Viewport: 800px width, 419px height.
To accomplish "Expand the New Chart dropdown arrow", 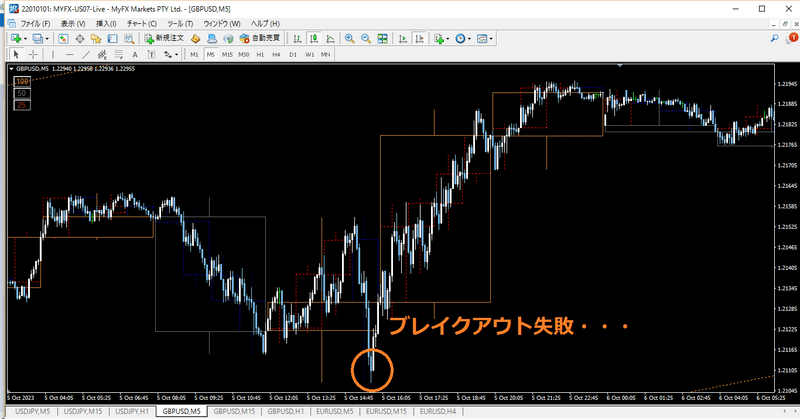I will click(x=24, y=38).
